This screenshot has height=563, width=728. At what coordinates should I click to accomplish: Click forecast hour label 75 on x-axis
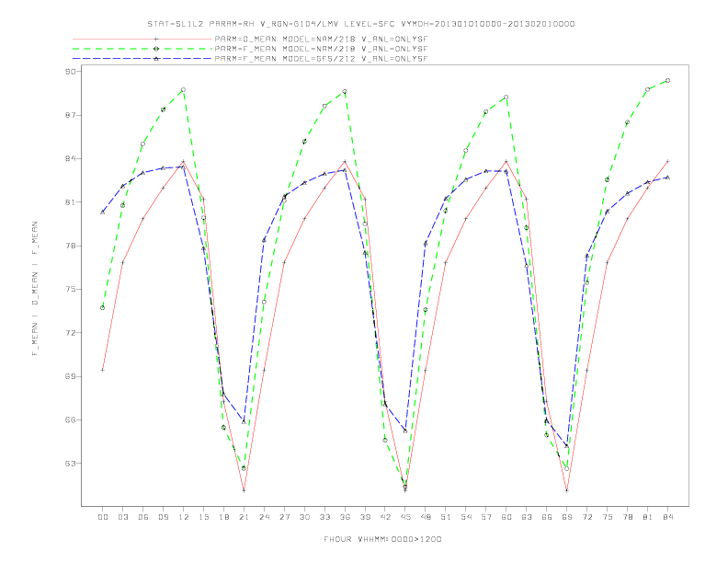(608, 517)
